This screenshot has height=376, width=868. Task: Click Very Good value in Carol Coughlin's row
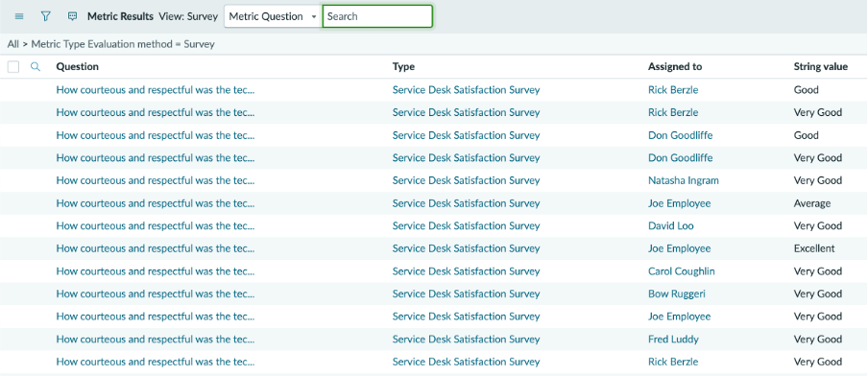(818, 270)
